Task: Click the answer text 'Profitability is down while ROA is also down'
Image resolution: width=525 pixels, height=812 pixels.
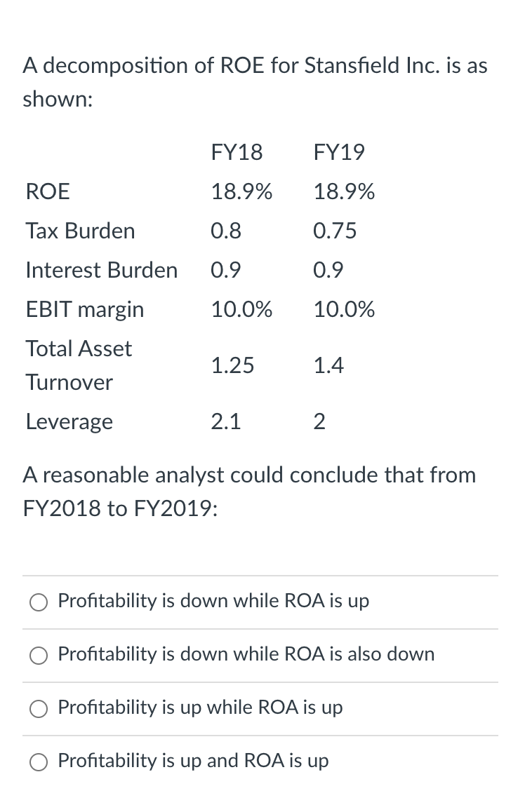Action: [246, 655]
